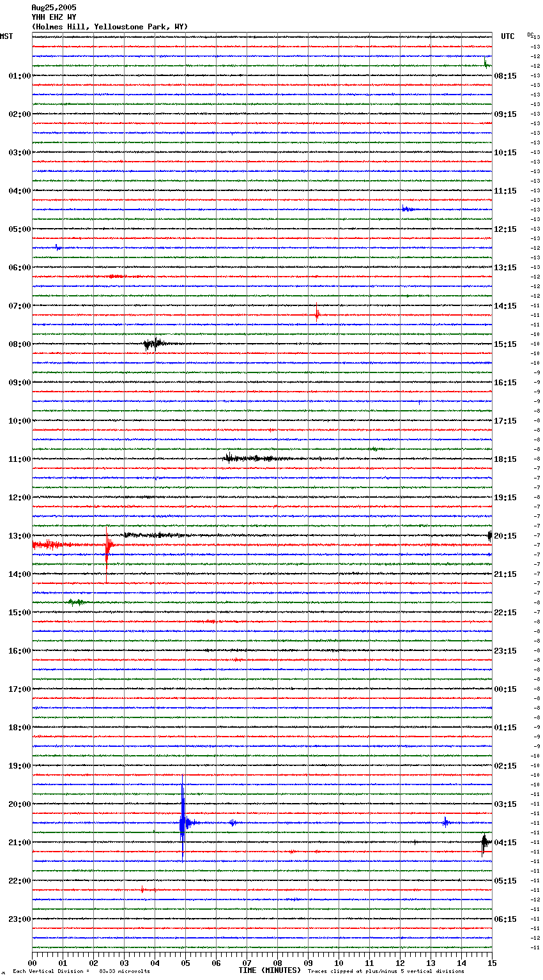Click the "(Holmes Hill, Yellowstone Park, WY)" title
Screen dimensions: 543x980
[x=110, y=27]
